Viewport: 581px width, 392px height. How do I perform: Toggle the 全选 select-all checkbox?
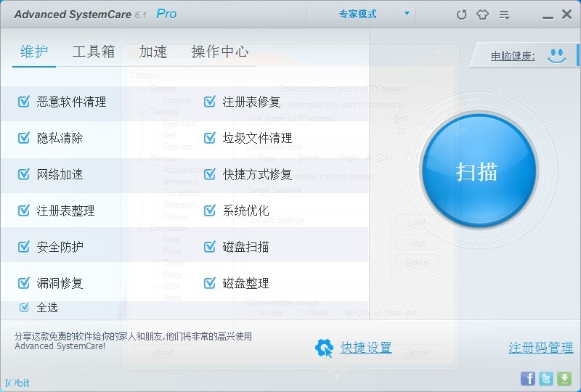[24, 307]
